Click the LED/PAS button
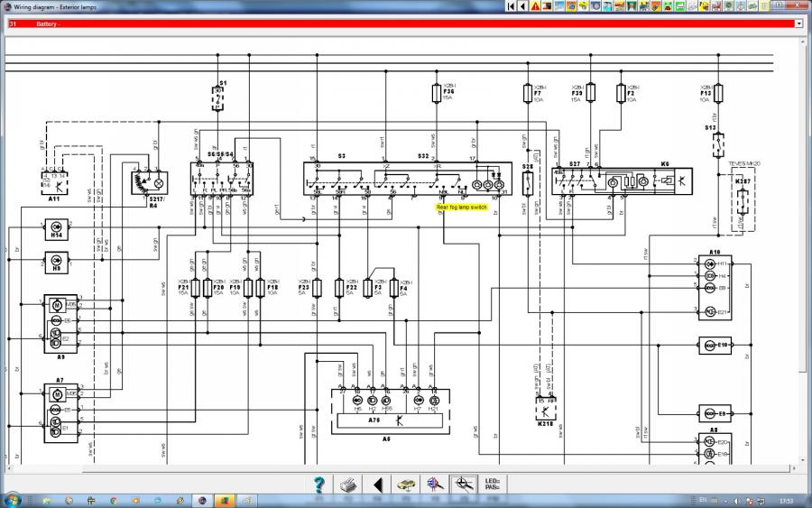Viewport: 812px width, 508px height. (493, 485)
